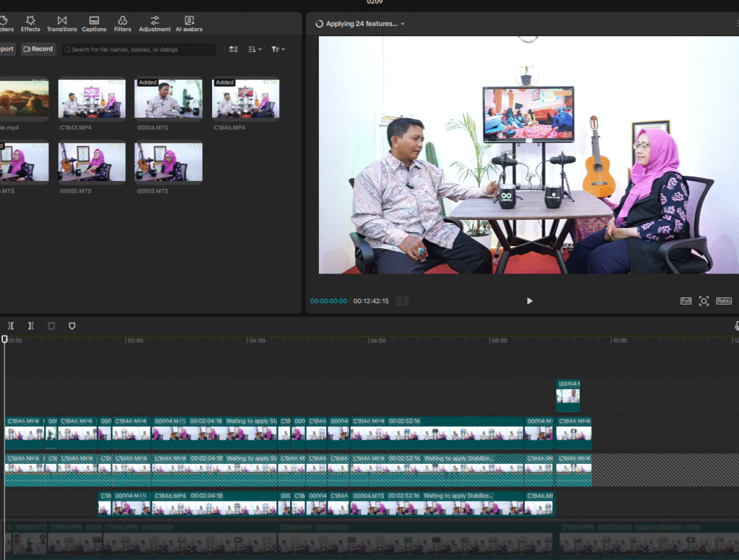This screenshot has height=560, width=739.
Task: Expand the media filter dropdown
Action: click(278, 50)
